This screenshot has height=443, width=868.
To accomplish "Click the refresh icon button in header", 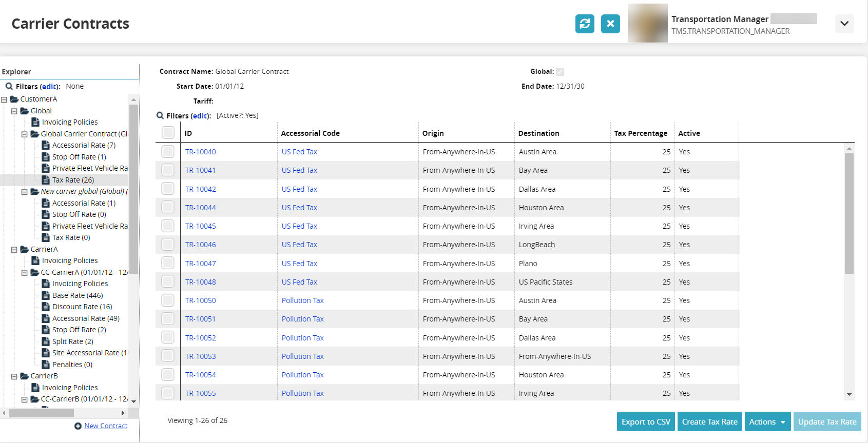I will (585, 24).
